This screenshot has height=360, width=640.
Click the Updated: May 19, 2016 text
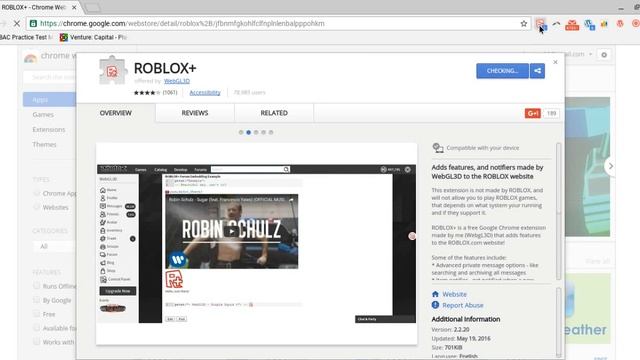coord(461,338)
